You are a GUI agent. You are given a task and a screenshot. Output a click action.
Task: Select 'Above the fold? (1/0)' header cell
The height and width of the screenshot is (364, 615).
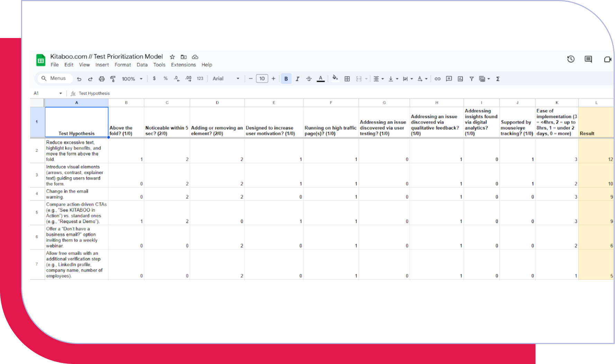pyautogui.click(x=126, y=122)
